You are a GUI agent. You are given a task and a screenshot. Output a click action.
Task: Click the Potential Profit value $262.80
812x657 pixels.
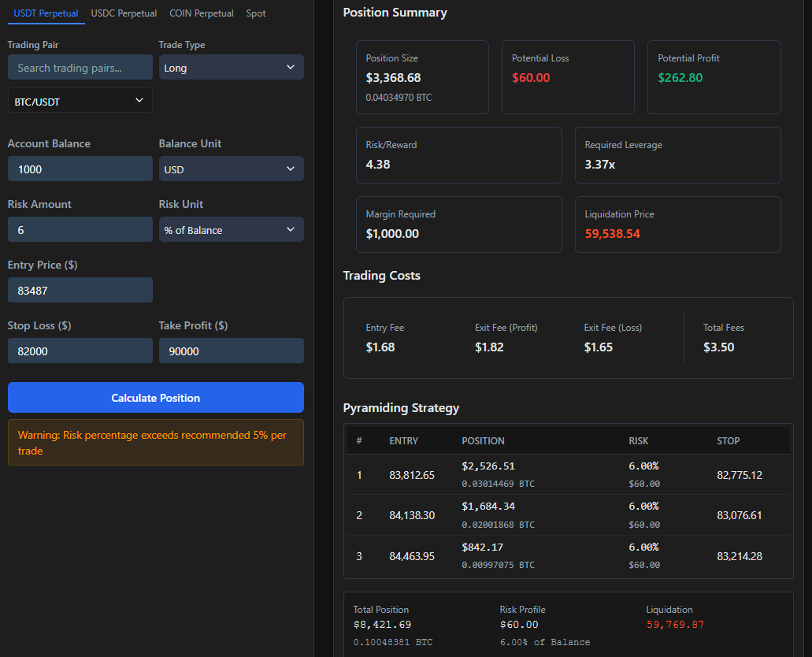[x=680, y=78]
